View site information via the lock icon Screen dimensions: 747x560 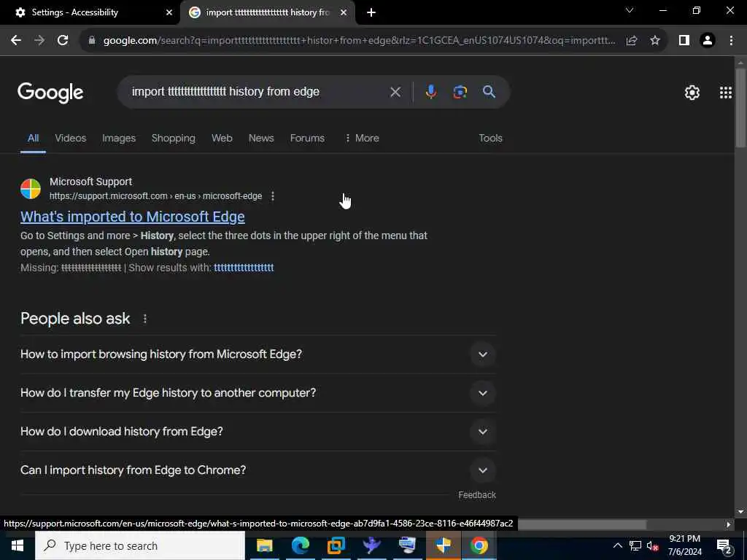point(92,41)
